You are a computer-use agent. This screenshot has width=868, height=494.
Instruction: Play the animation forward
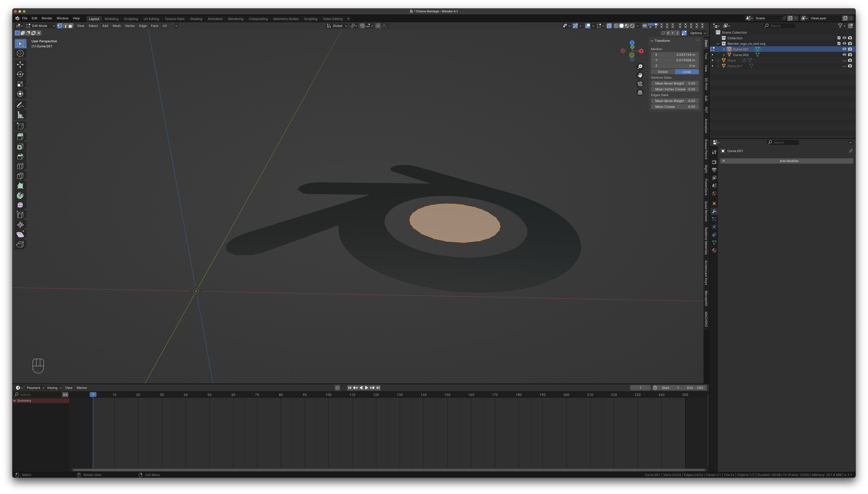coord(366,388)
